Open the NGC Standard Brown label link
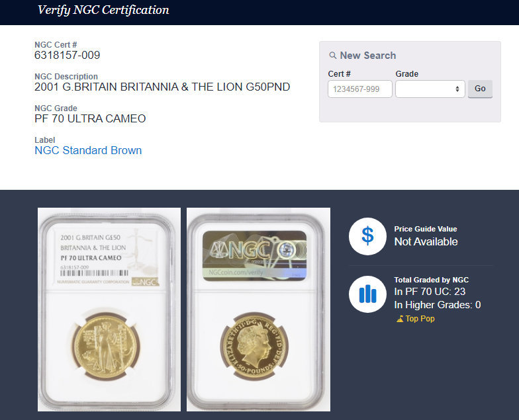 [x=88, y=151]
